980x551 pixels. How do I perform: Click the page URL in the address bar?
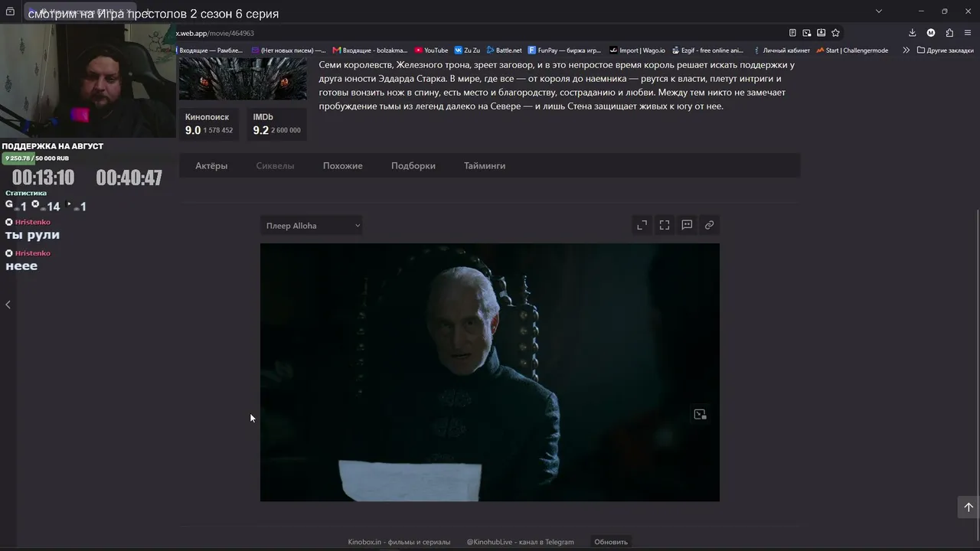[x=215, y=33]
